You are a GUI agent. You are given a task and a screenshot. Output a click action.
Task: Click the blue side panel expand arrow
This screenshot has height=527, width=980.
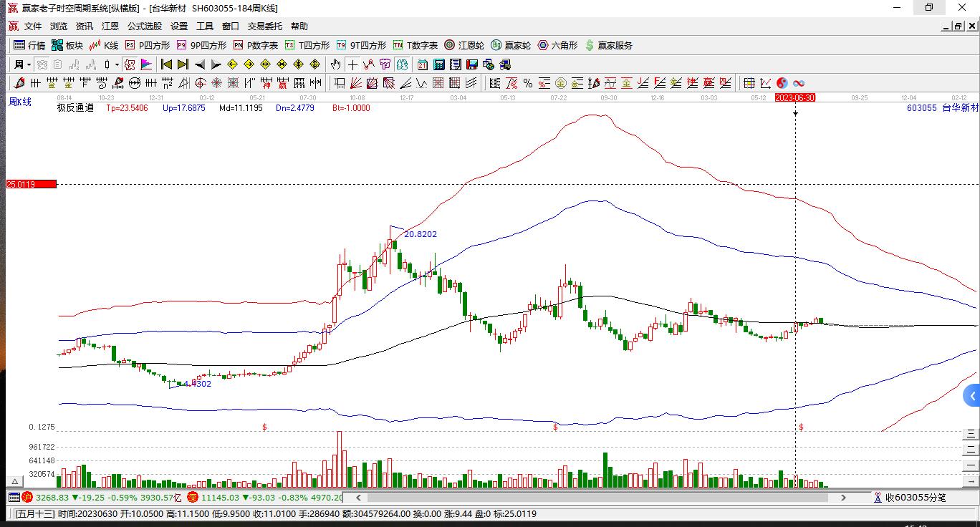tap(971, 395)
